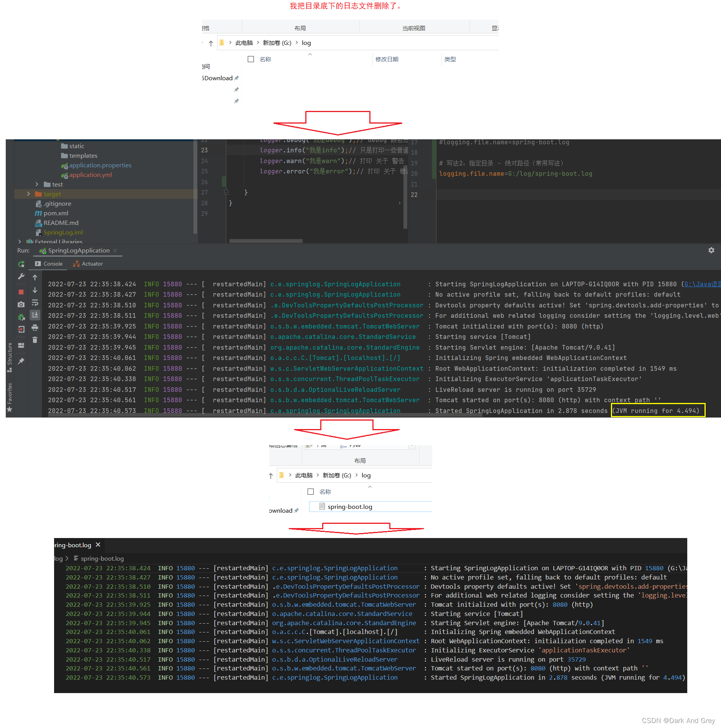Stop the running application with red square
The width and height of the screenshot is (721, 728).
(x=21, y=292)
